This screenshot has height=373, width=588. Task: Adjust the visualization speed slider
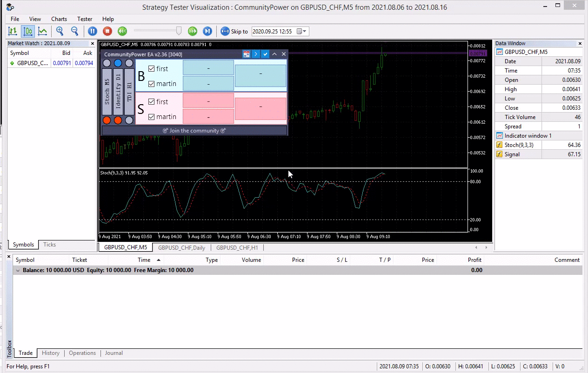coord(179,31)
